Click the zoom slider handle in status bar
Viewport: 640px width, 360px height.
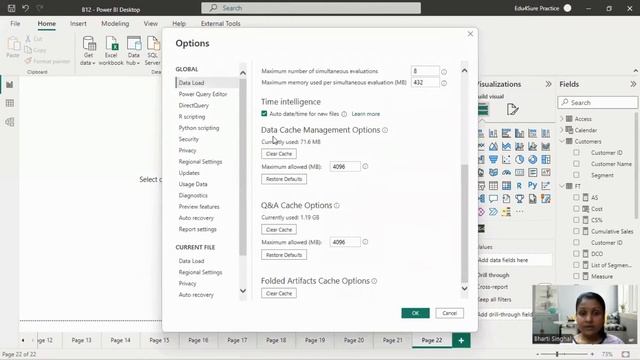[557, 354]
